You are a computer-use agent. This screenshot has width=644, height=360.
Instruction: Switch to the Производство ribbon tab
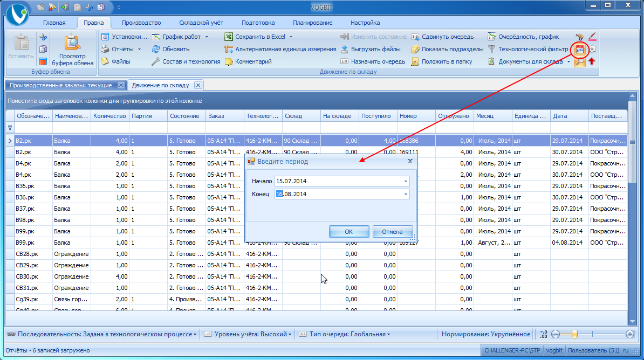click(141, 23)
